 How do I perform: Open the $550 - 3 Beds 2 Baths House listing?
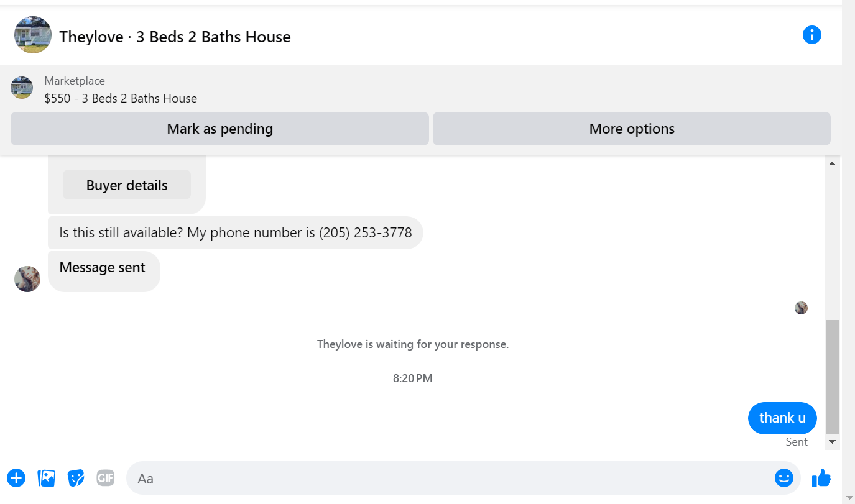pyautogui.click(x=121, y=98)
